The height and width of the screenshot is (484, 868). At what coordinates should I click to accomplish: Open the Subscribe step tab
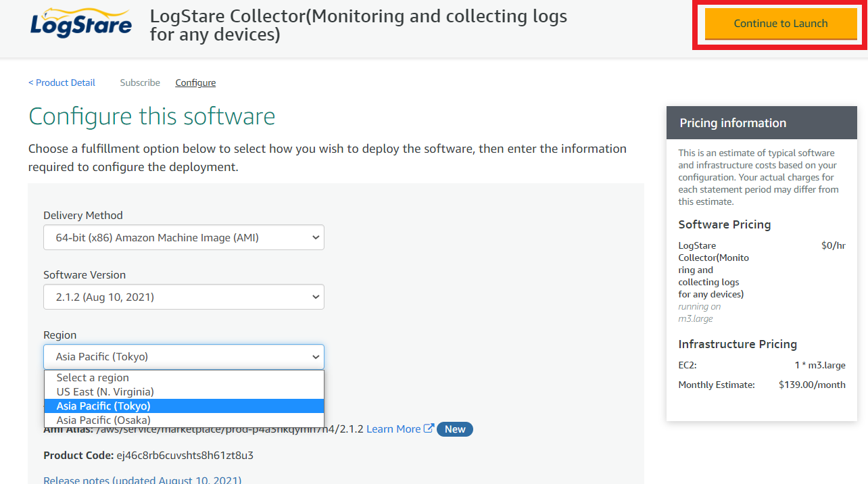click(140, 82)
